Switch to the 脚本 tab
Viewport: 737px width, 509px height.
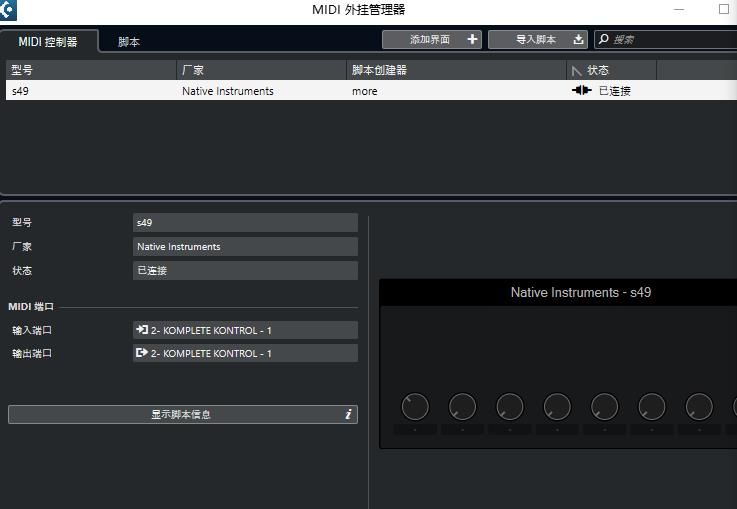click(129, 42)
